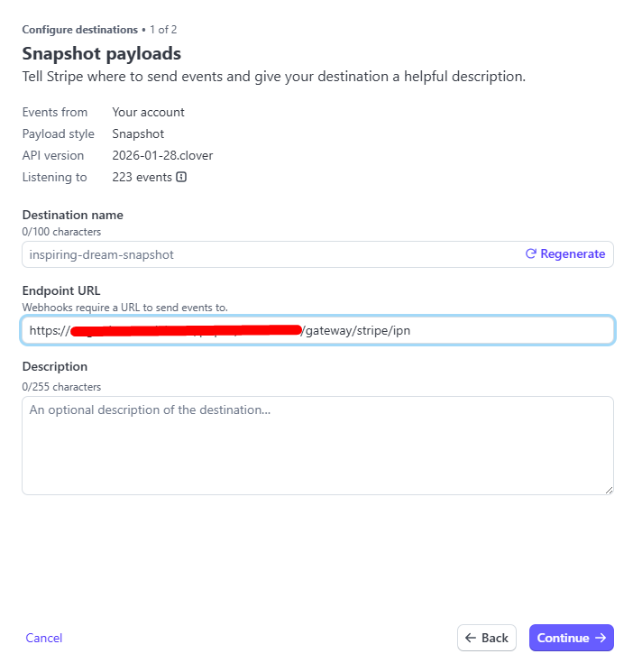Click the Snapshot payloads heading
Screen dimensions: 642x672
pyautogui.click(x=102, y=53)
